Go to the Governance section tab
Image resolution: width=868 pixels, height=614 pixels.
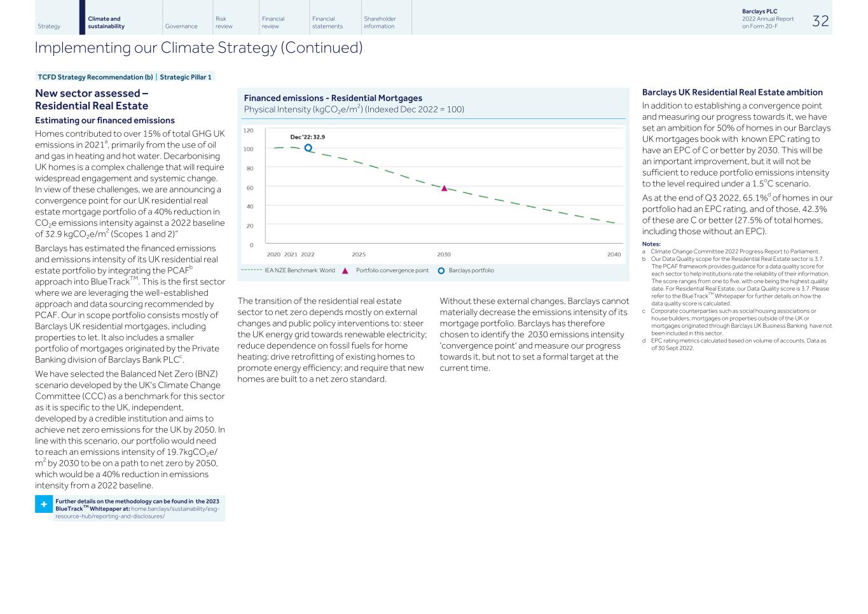click(181, 26)
